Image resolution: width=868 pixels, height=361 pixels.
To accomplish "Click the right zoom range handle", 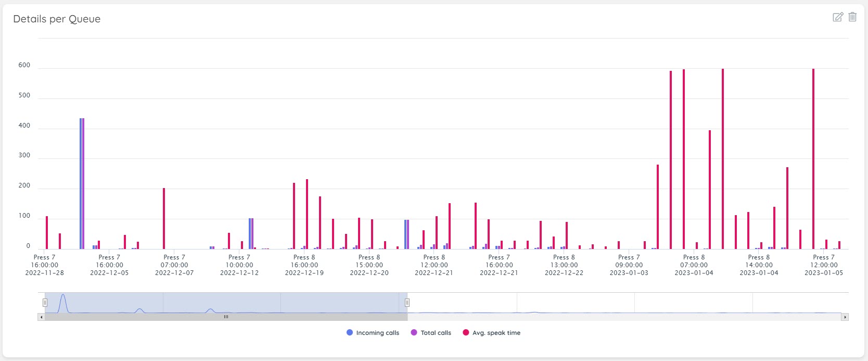I will point(407,303).
